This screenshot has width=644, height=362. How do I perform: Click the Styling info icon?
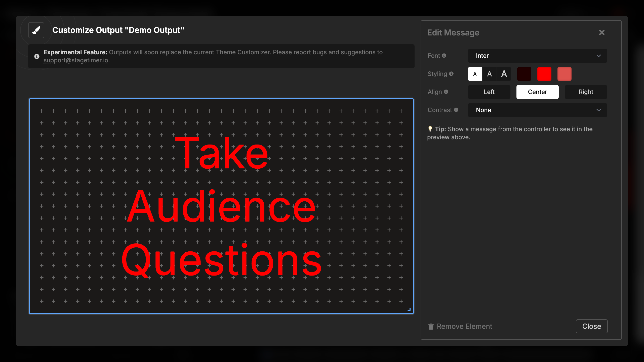click(451, 74)
